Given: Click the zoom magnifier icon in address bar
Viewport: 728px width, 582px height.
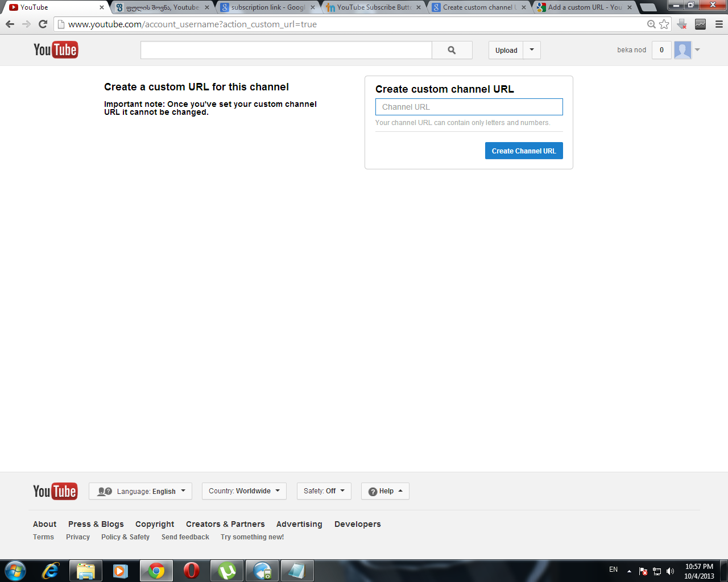Looking at the screenshot, I should tap(651, 24).
